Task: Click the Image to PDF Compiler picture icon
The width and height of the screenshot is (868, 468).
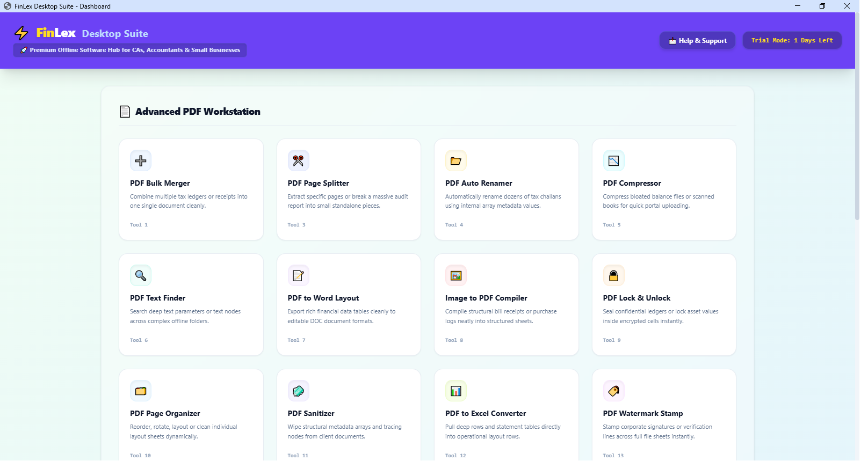Action: [x=456, y=275]
